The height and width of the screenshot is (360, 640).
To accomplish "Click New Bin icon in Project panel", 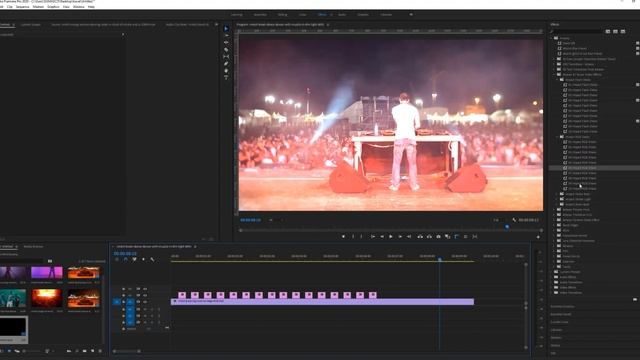I will pyautogui.click(x=84, y=351).
